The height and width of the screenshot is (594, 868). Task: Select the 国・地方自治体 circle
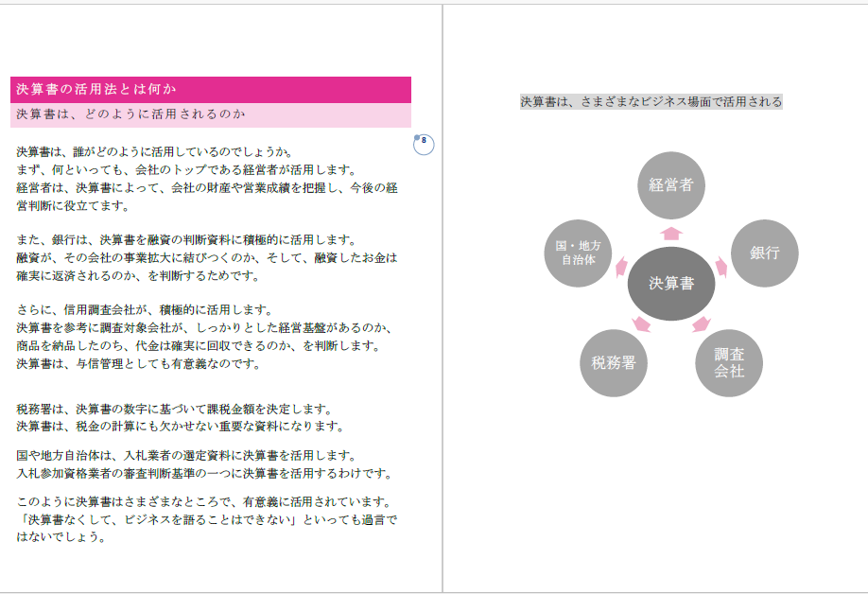coord(578,253)
